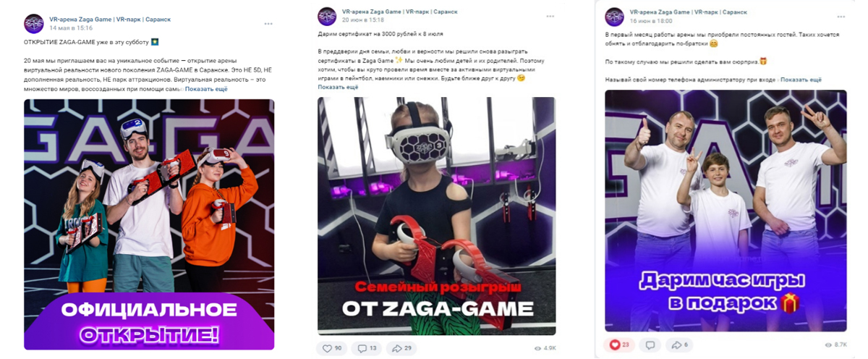Expand Показать ещё in the surprise post
This screenshot has height=359, width=868.
tap(801, 80)
